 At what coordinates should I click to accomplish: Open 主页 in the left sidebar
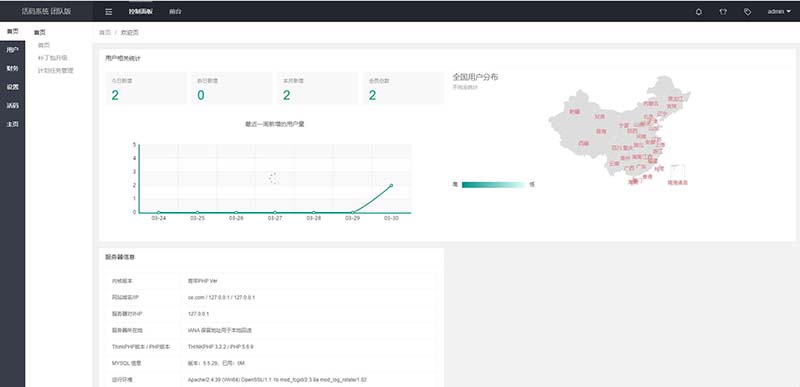12,124
